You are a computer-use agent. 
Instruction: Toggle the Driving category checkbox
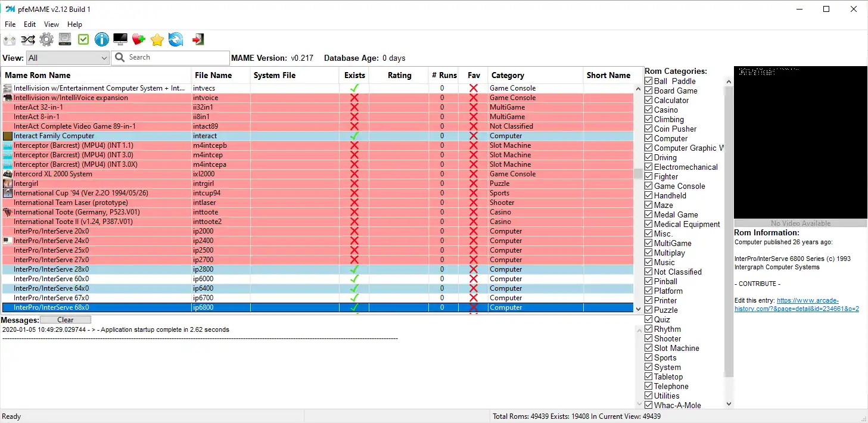point(649,157)
